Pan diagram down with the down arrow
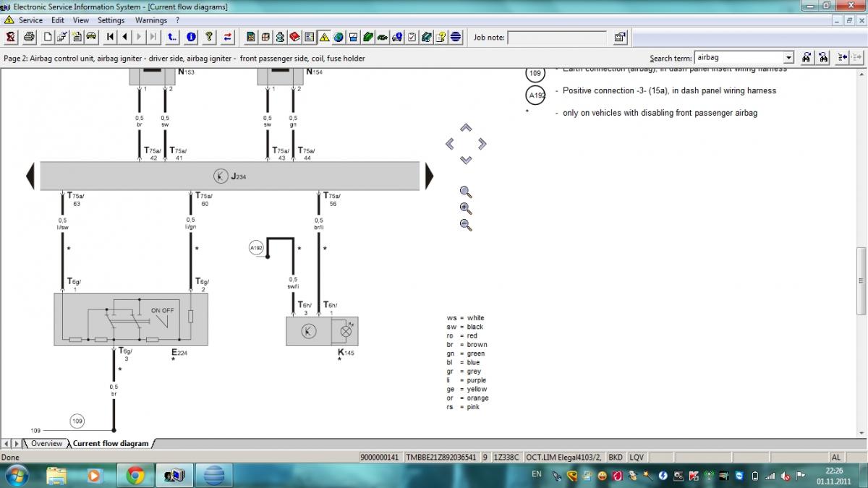868x488 pixels. coord(466,160)
